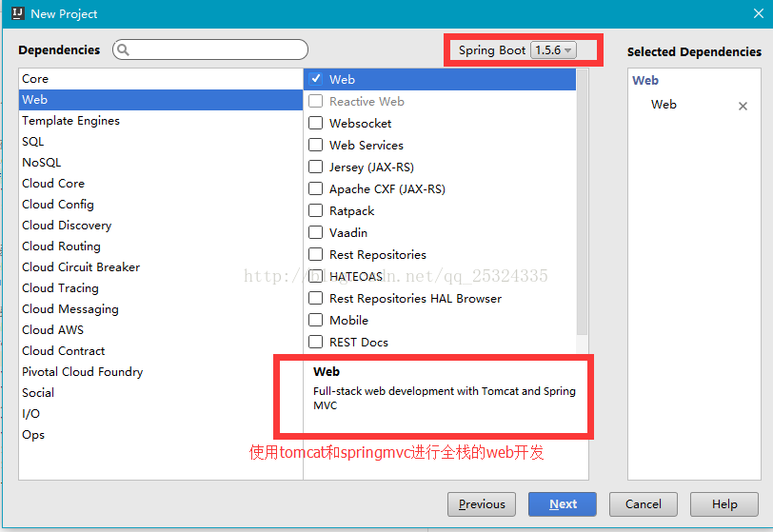Check the HATEOAS dependency
The width and height of the screenshot is (773, 532).
coord(315,276)
